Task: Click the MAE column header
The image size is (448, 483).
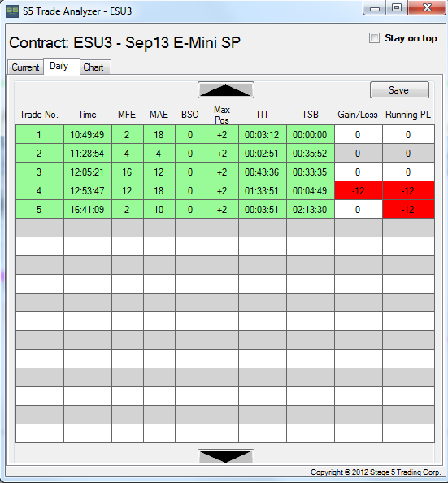Action: [x=159, y=115]
